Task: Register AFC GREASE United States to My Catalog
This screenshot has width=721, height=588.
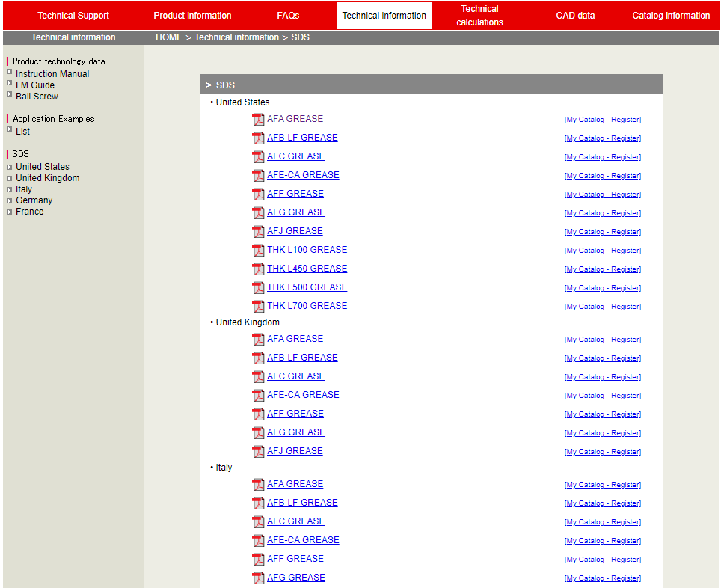Action: pos(602,157)
